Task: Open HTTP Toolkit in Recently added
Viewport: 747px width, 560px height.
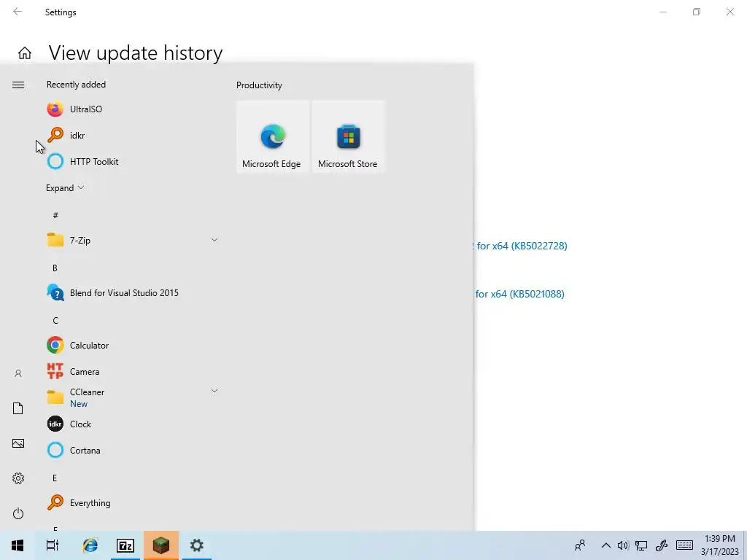Action: pyautogui.click(x=132, y=161)
